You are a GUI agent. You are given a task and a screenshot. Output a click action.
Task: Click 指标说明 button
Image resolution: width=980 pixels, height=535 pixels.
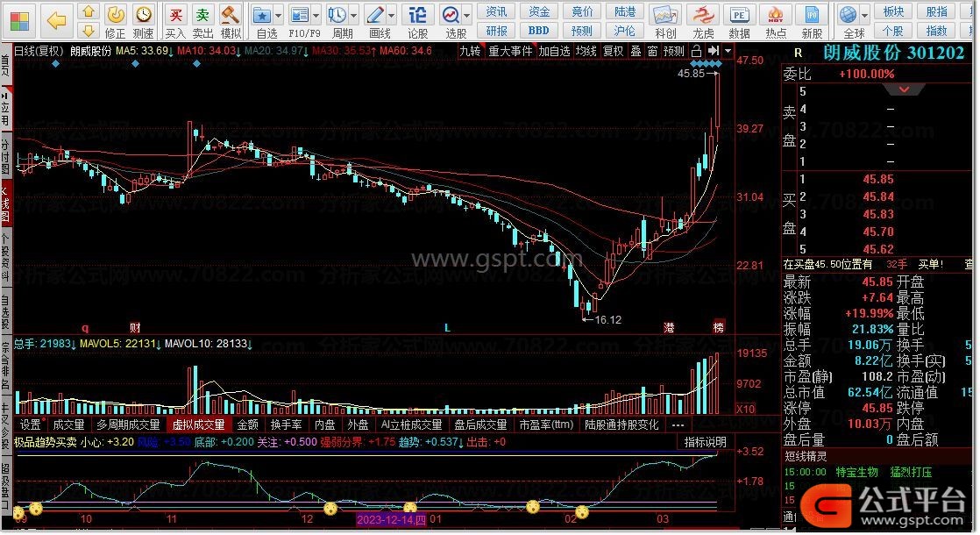705,442
